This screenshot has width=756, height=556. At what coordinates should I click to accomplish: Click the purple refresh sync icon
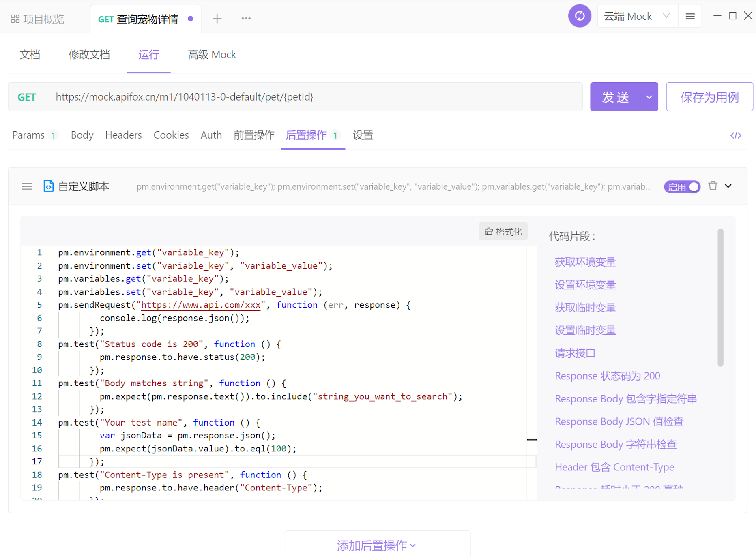coord(580,16)
